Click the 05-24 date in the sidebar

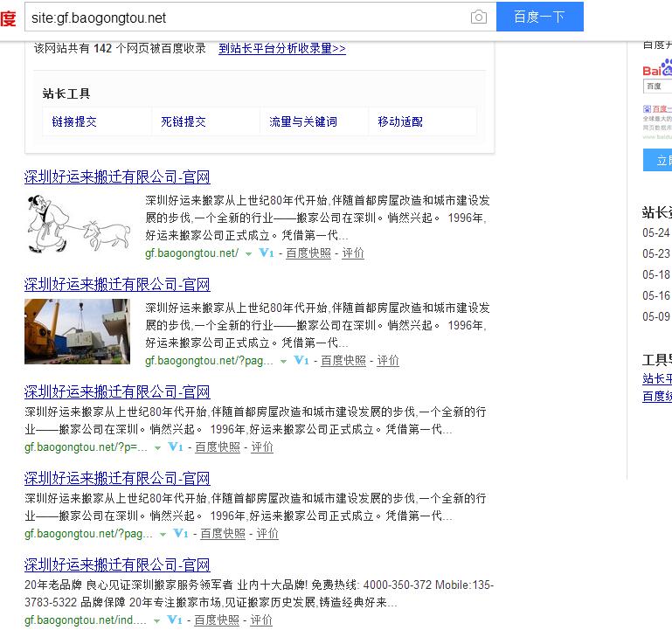[656, 232]
